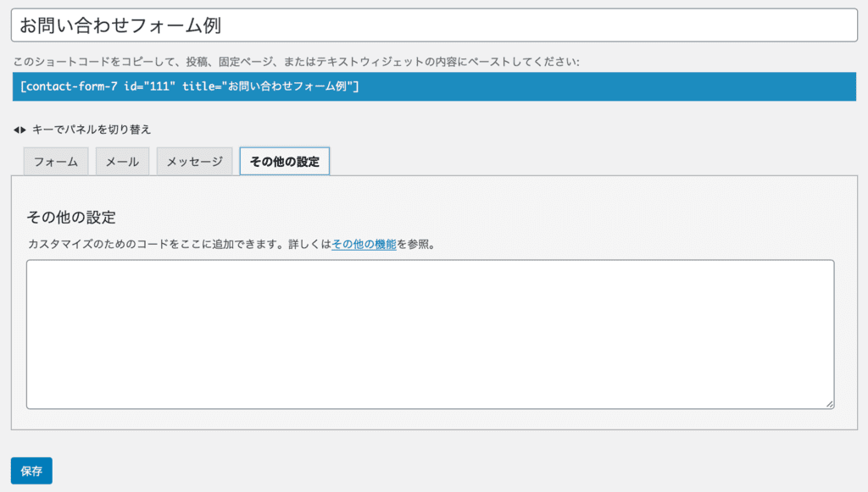Click the customization instructions text line
The image size is (868, 492).
(x=170, y=244)
